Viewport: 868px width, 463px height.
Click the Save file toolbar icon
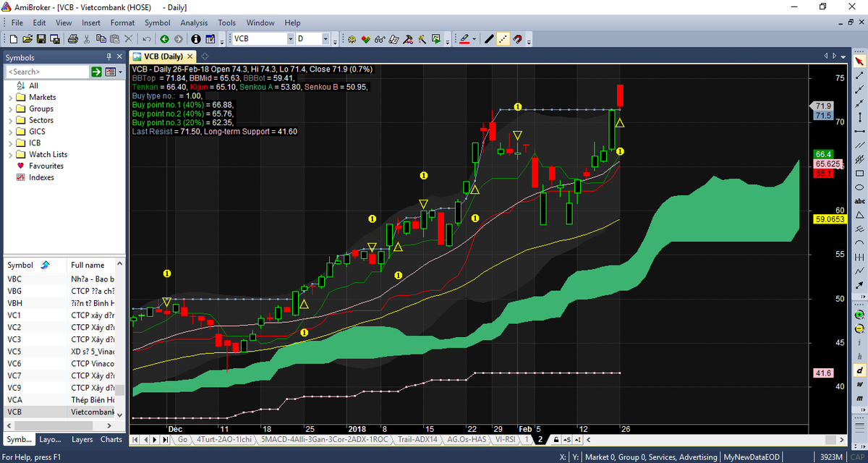(41, 39)
